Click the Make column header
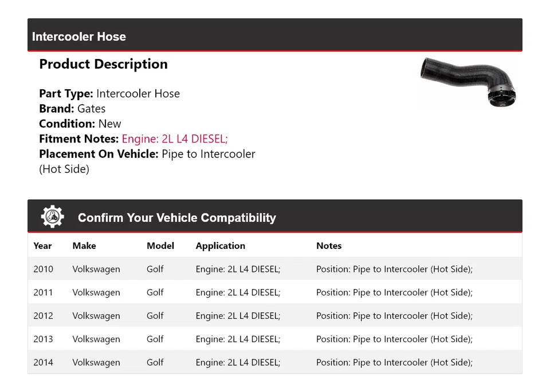Image resolution: width=550 pixels, height=392 pixels. tap(84, 246)
